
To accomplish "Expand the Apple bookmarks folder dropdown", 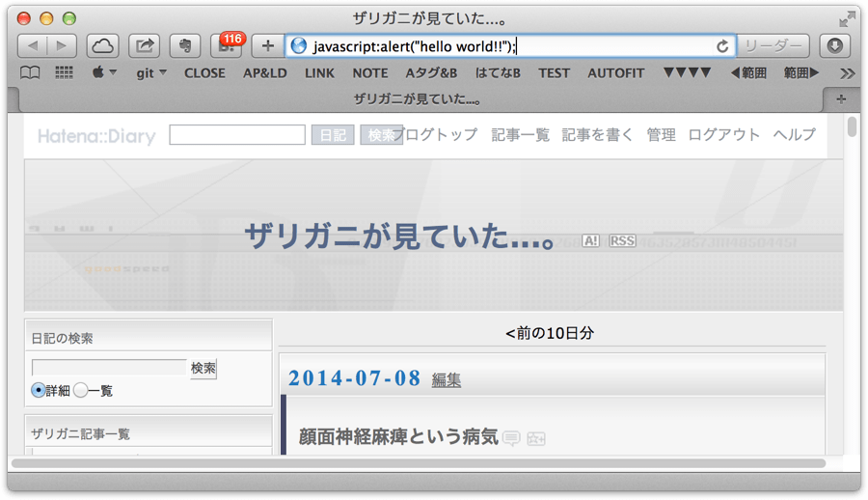I will [104, 72].
